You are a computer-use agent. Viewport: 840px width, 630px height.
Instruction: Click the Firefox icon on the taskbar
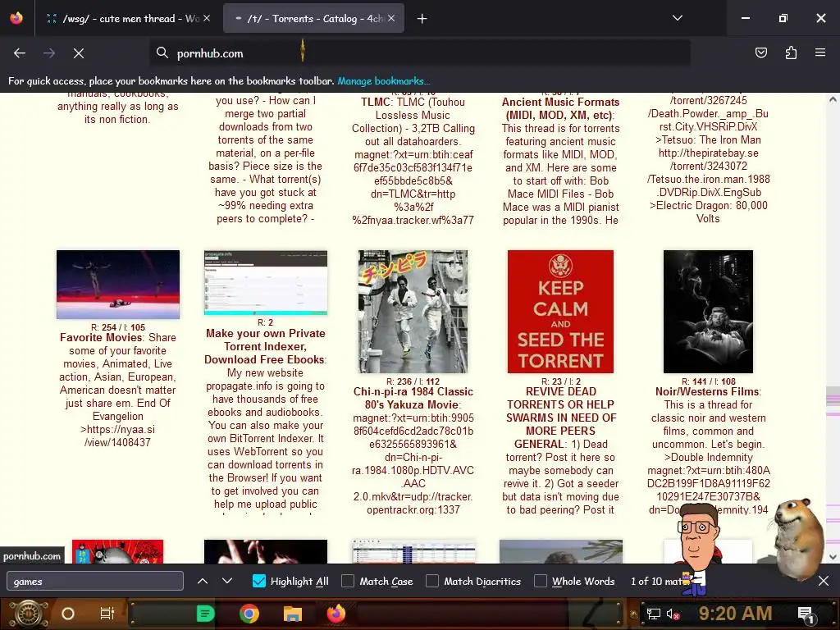pyautogui.click(x=336, y=614)
